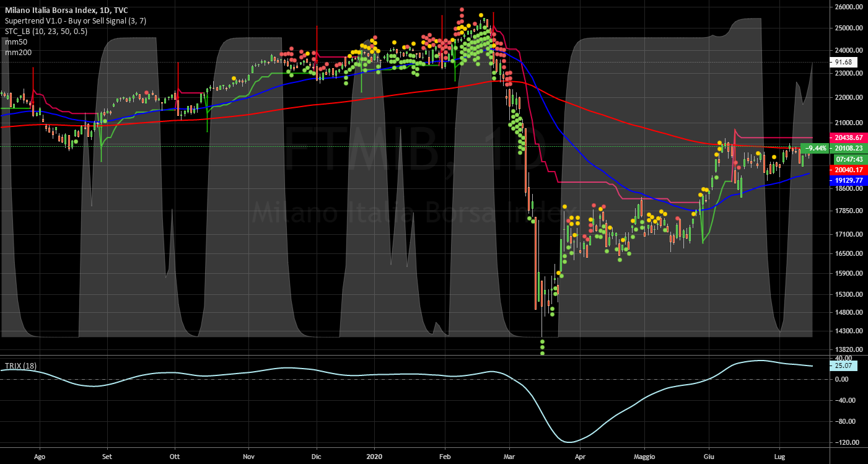Click the green -9.44% change tag

tap(815, 148)
